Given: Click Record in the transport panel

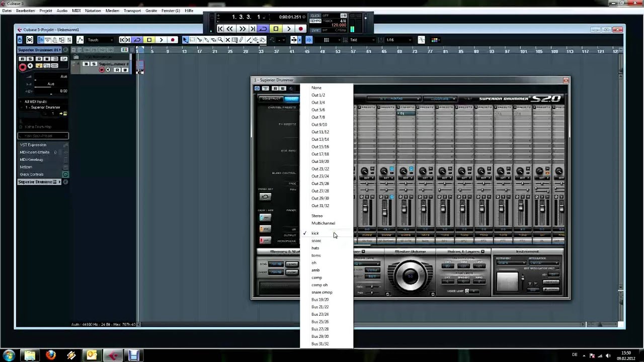Looking at the screenshot, I should pos(300,29).
